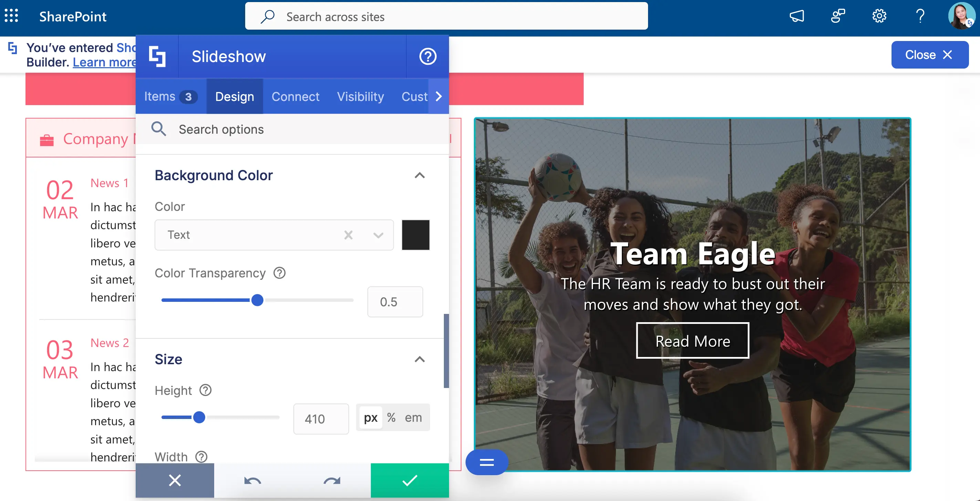This screenshot has height=501, width=980.
Task: Collapse the Background Color section
Action: click(420, 175)
